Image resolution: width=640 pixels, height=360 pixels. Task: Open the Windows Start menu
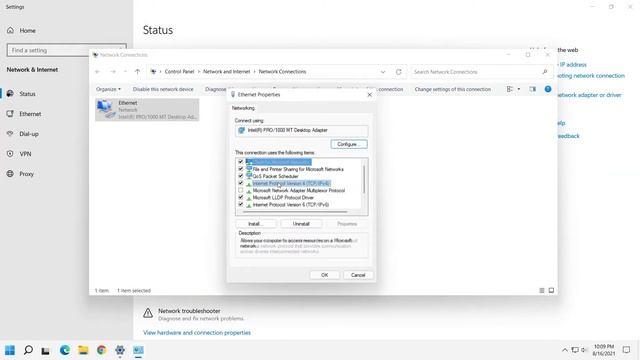10,350
